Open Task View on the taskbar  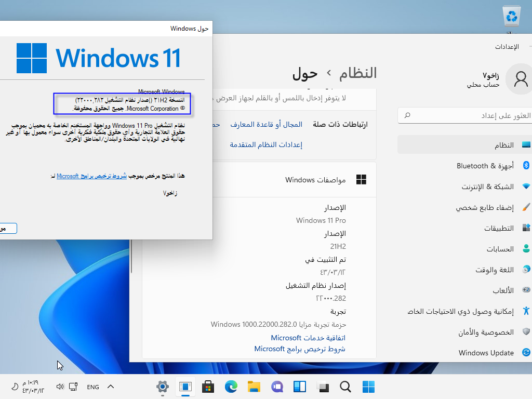pyautogui.click(x=323, y=387)
